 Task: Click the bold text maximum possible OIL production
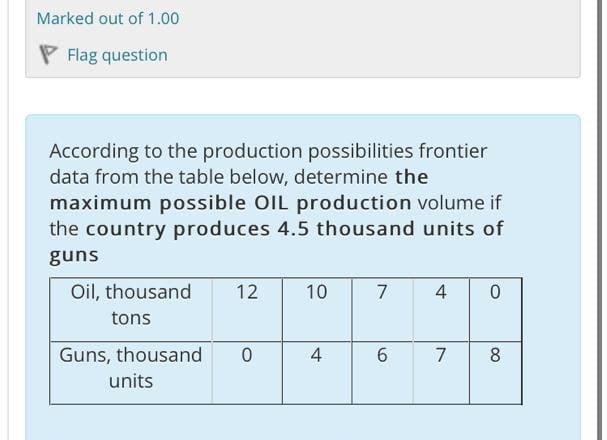[x=230, y=203]
